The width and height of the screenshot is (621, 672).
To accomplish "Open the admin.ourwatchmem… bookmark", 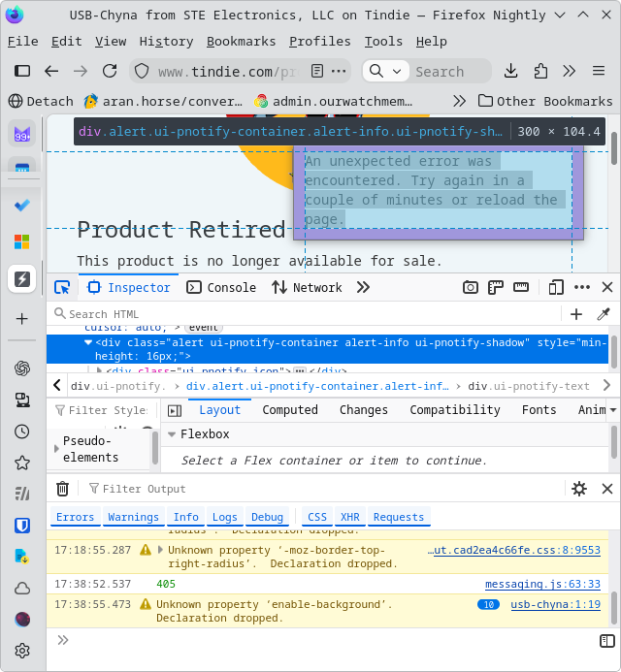I will tap(333, 102).
